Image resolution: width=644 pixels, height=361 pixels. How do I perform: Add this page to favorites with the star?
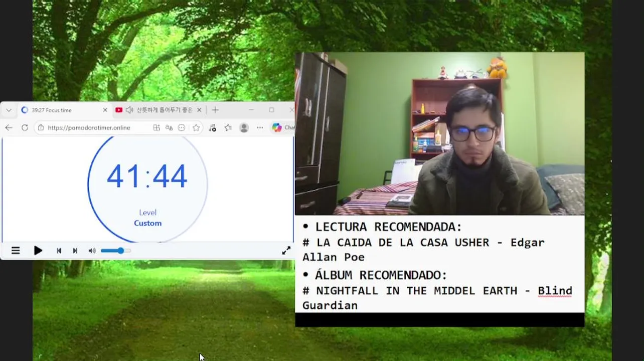pyautogui.click(x=196, y=128)
